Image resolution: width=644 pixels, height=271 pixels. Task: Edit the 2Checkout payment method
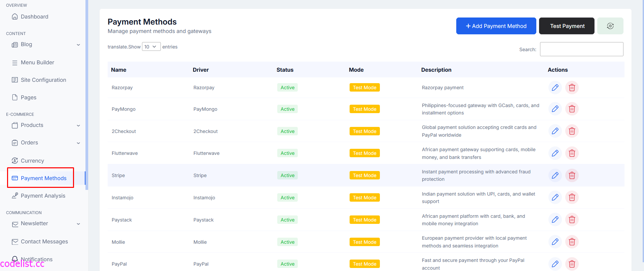(x=555, y=131)
